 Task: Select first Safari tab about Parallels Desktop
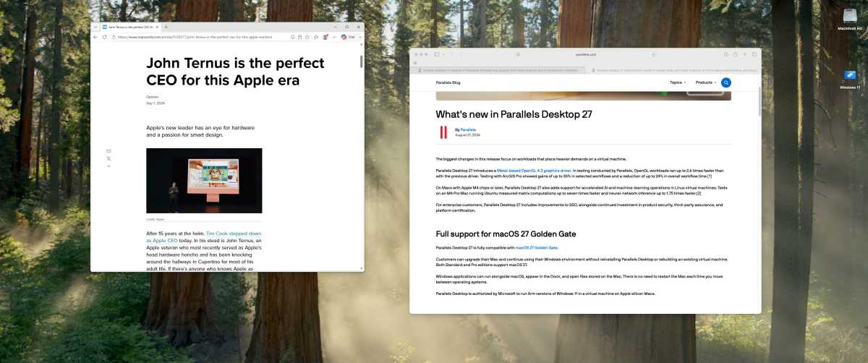498,70
